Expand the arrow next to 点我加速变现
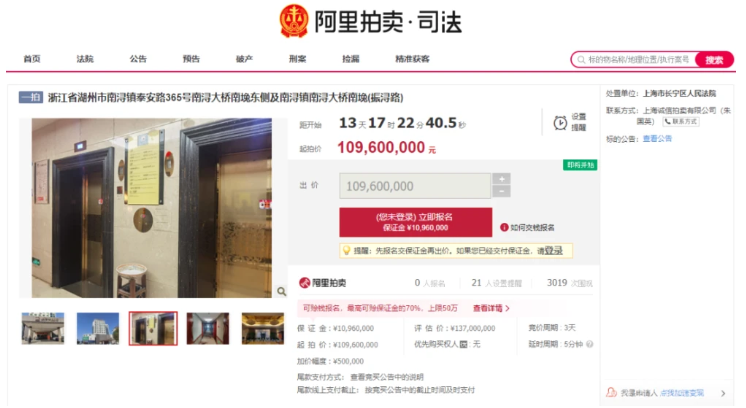The height and width of the screenshot is (408, 746). 723,393
